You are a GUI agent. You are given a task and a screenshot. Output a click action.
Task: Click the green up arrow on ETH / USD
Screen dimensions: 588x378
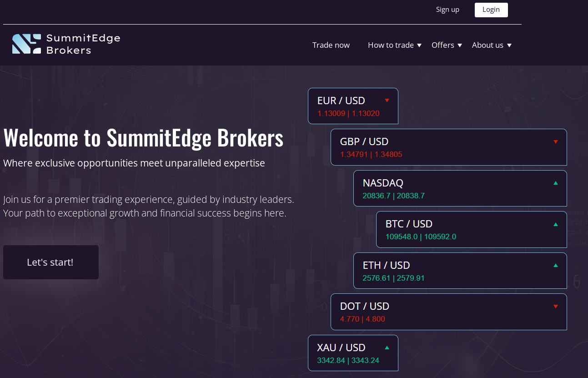coord(555,265)
